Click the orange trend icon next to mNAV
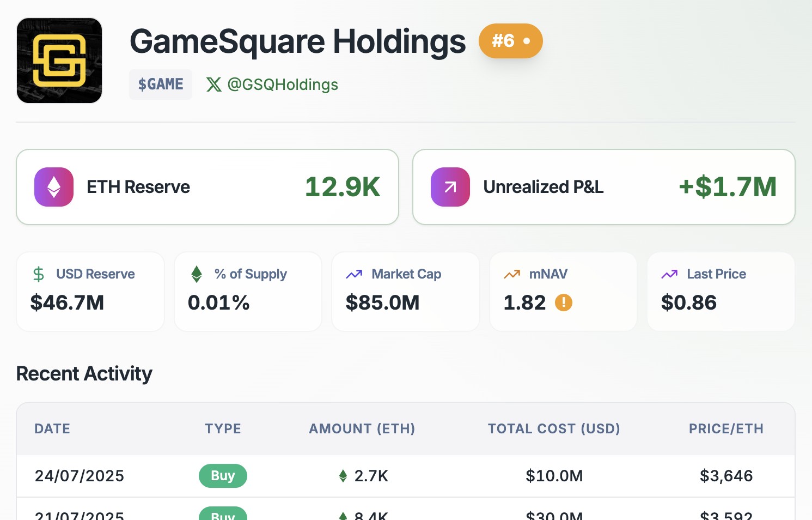 coord(512,274)
